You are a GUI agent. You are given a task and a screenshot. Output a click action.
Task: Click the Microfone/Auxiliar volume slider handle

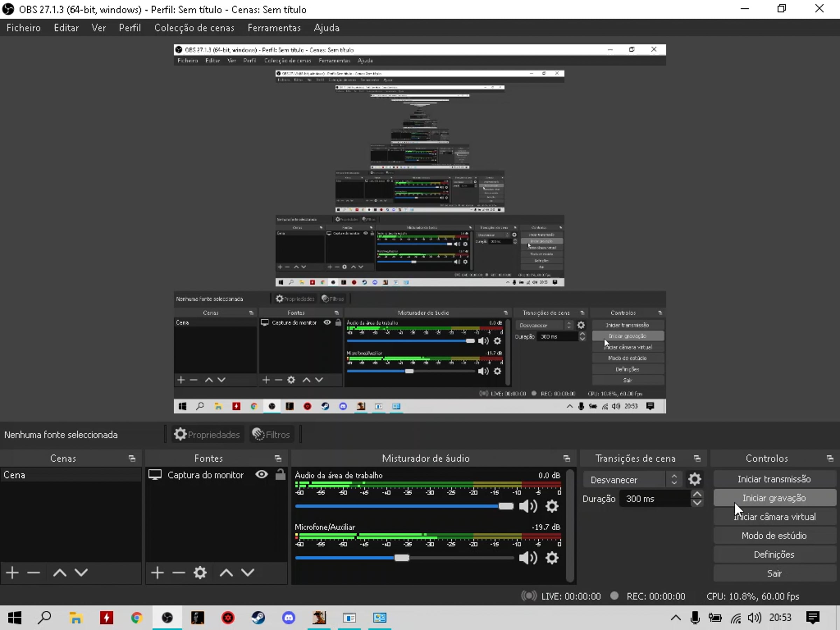401,558
